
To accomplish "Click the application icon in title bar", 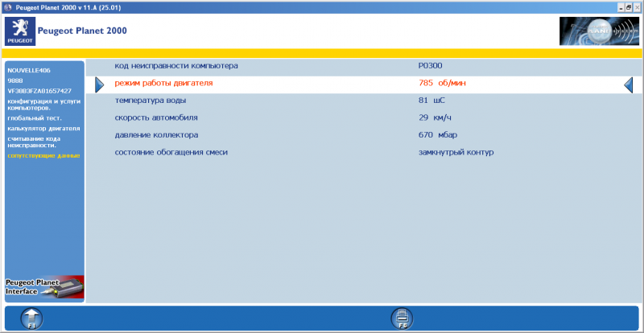I will pos(6,6).
